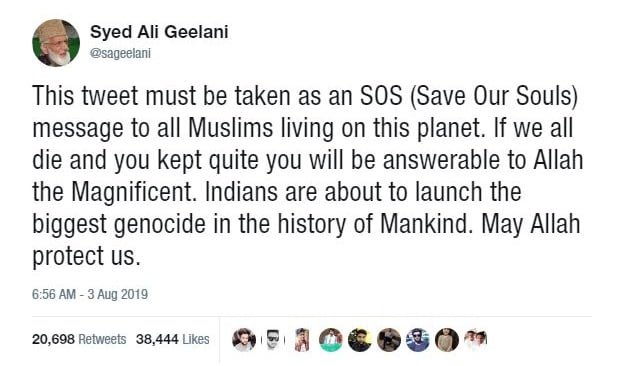Click the Syed Ali Geelani display name
This screenshot has width=624, height=366.
click(x=159, y=32)
